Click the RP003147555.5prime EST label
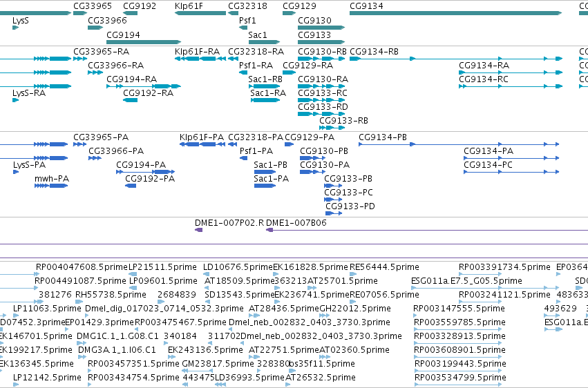Viewport: 588px width, 388px height. coord(459,309)
